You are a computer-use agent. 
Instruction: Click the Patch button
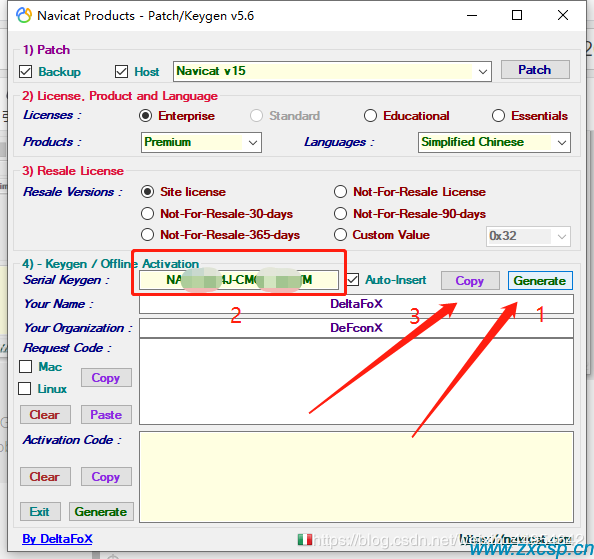click(x=535, y=70)
